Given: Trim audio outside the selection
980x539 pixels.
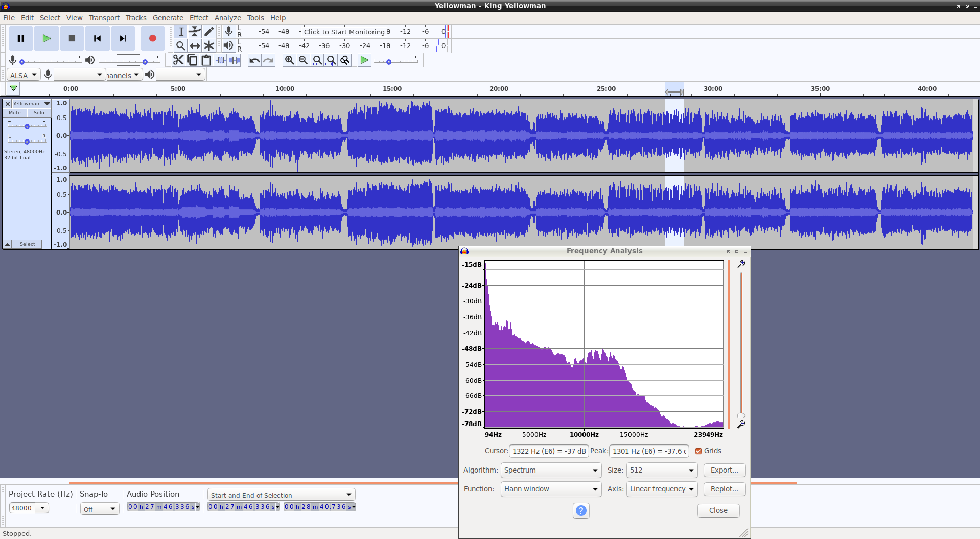Looking at the screenshot, I should [220, 60].
